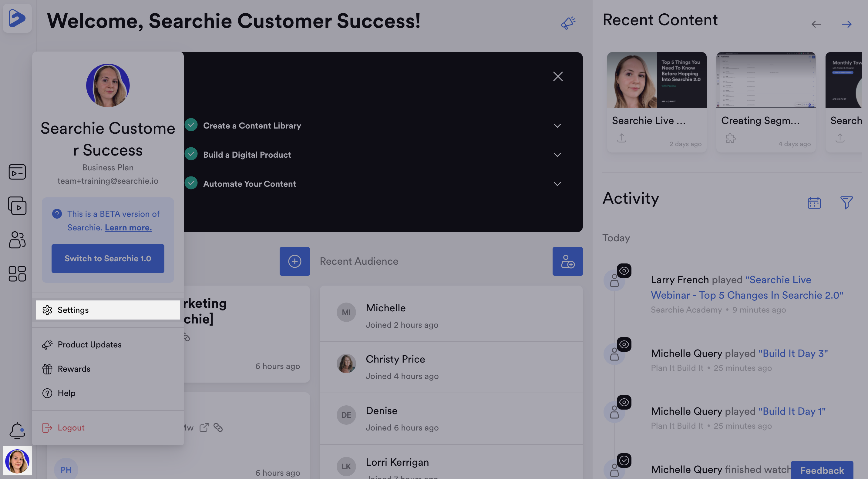
Task: Open the Searchie Live content thumbnail
Action: [x=657, y=80]
